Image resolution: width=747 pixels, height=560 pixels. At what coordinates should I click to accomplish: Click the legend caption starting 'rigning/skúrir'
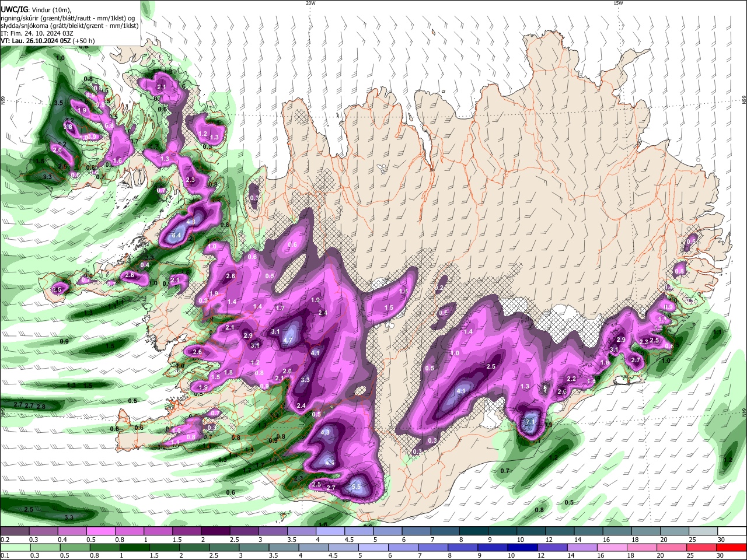tap(68, 18)
